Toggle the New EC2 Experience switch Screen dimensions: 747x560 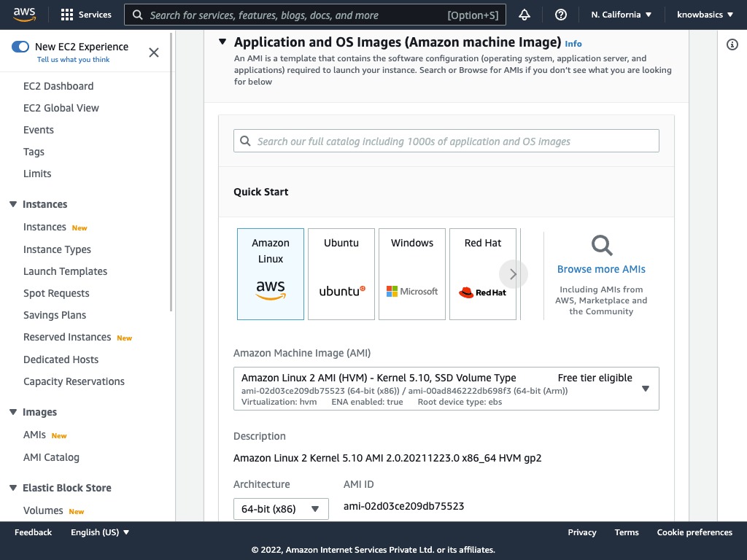click(x=20, y=47)
